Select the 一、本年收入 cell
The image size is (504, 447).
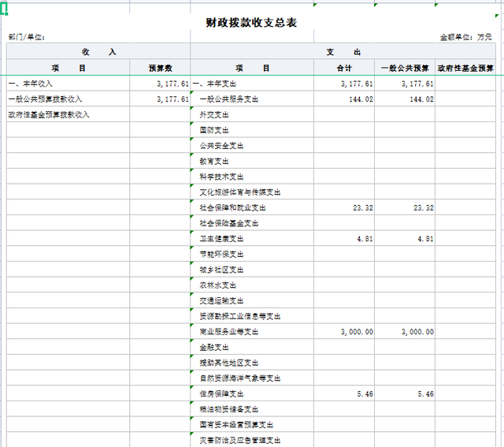tap(30, 84)
